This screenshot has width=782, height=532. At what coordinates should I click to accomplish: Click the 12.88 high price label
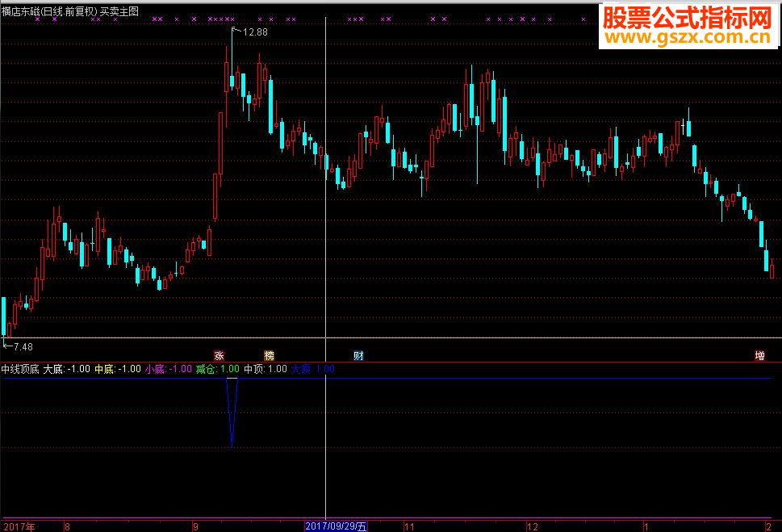255,32
